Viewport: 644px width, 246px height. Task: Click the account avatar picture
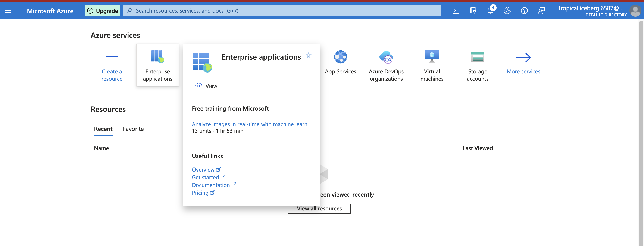click(635, 11)
